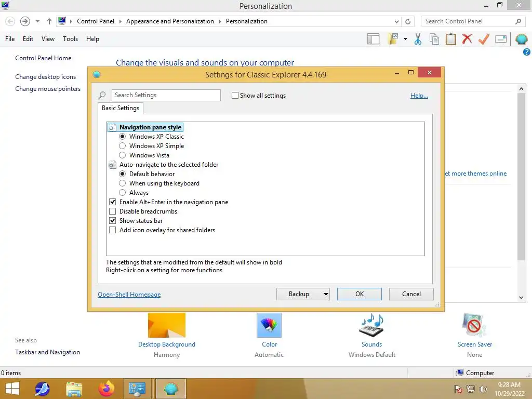The width and height of the screenshot is (532, 399).
Task: Click the Refresh button in address bar
Action: (x=408, y=21)
